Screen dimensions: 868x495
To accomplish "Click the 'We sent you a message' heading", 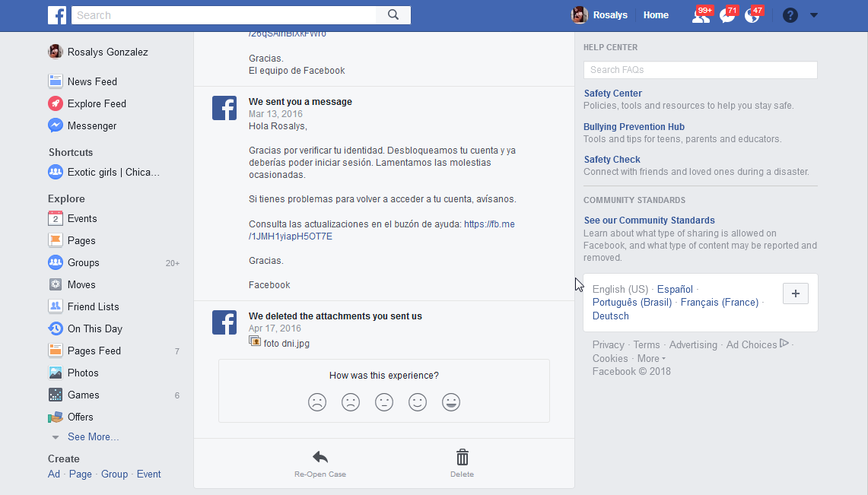I will pyautogui.click(x=300, y=102).
